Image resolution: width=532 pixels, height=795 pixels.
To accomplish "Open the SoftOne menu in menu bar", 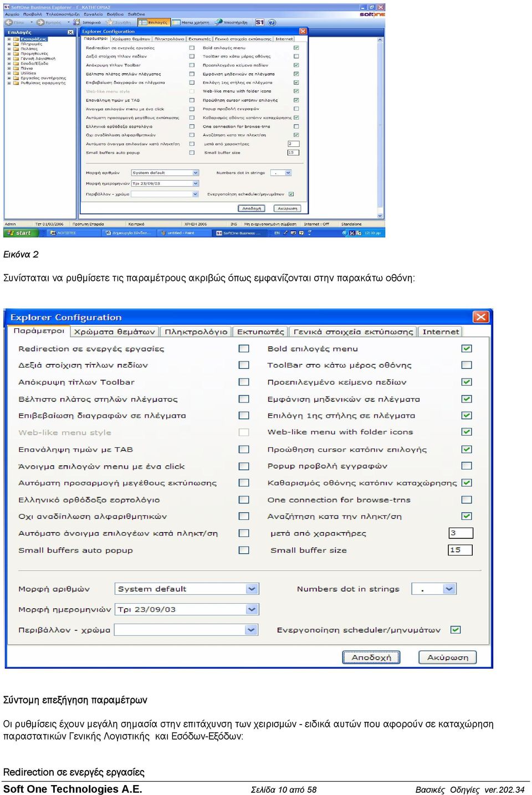I will pyautogui.click(x=136, y=14).
